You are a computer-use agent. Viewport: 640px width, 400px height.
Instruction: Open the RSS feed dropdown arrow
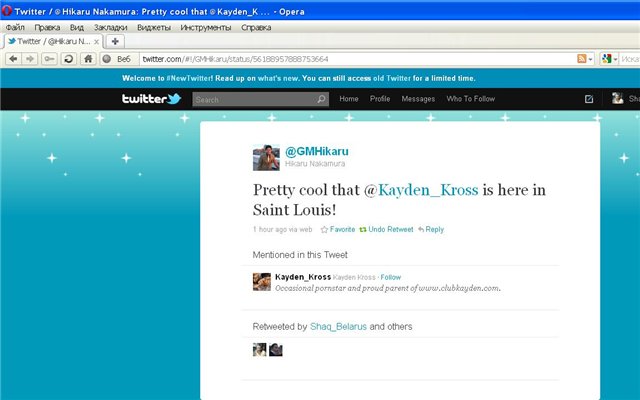[591, 59]
